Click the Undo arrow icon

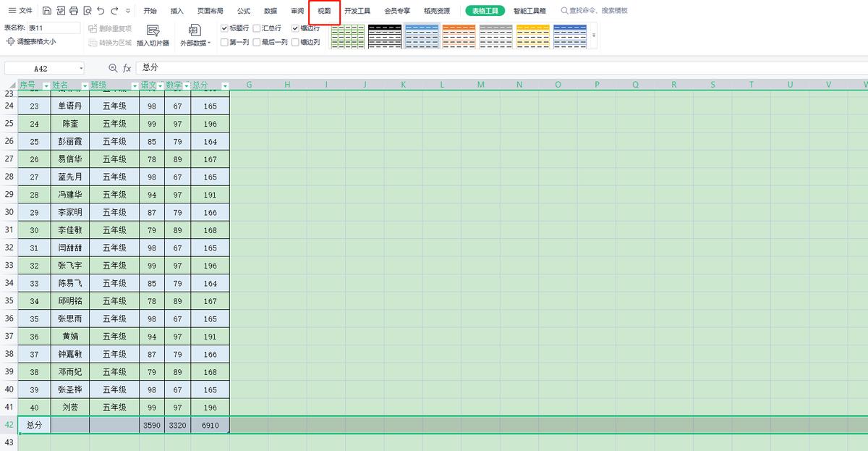pos(100,10)
